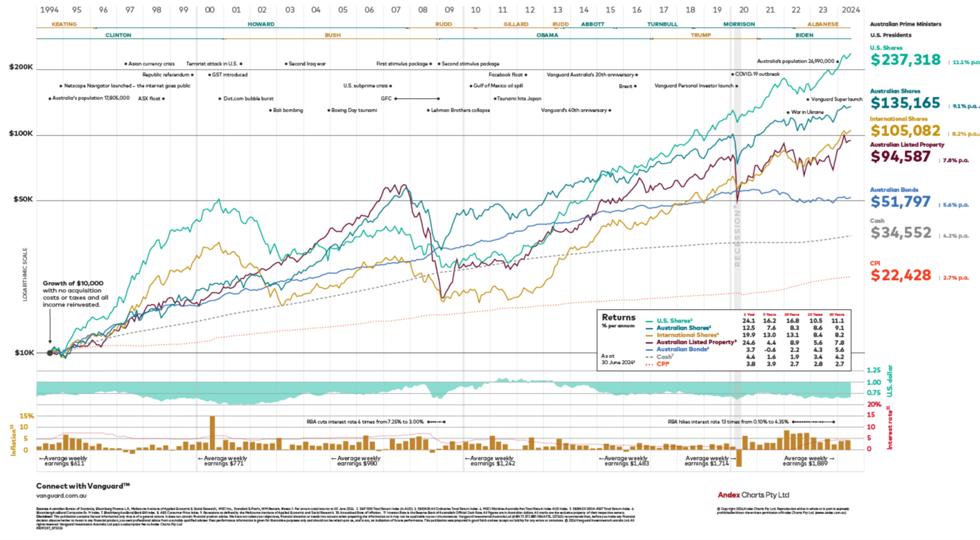
Task: Click Australian Listed Property in Returns legend
Action: point(696,342)
